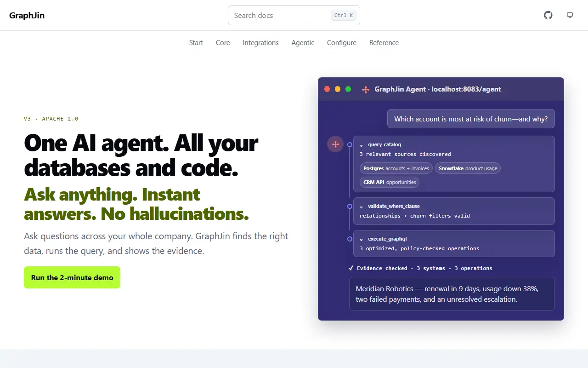Click the 'One AI agent' headline

141,156
